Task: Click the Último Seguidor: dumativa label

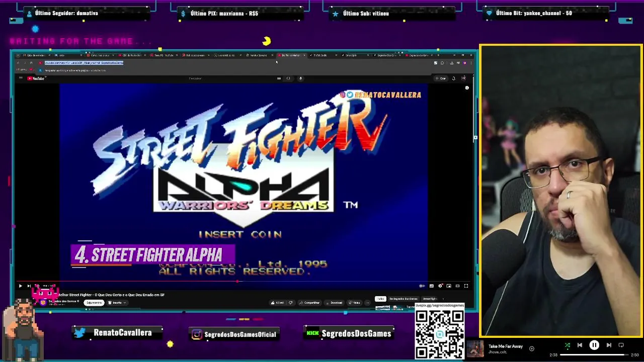Action: (x=66, y=13)
